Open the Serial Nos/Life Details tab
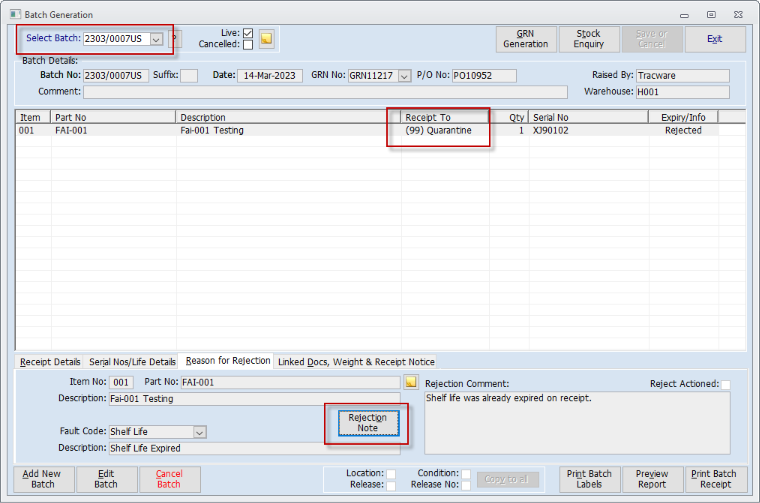 132,361
